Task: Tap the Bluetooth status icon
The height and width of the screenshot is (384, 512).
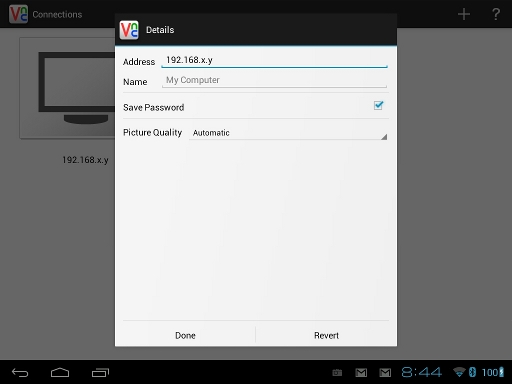Action: 472,372
